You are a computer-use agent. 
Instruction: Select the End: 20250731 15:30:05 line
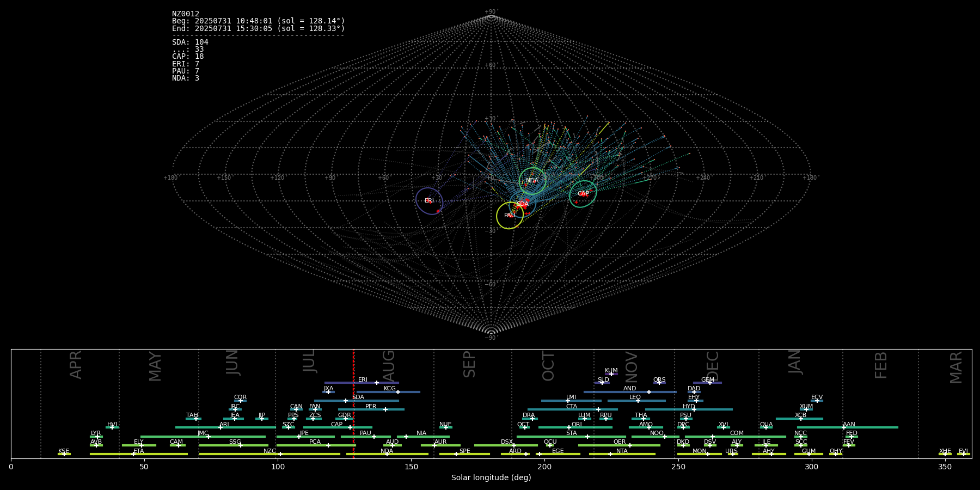(x=259, y=28)
